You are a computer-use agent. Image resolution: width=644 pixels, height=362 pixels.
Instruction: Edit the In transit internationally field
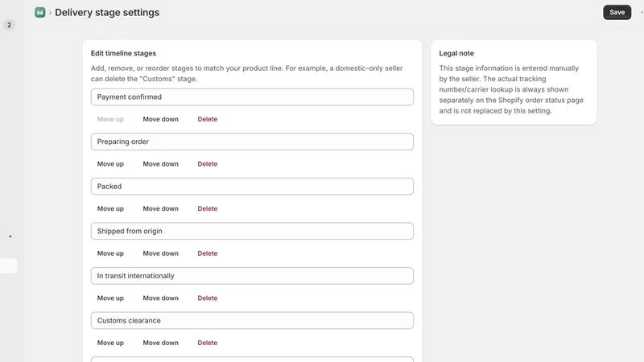(252, 276)
